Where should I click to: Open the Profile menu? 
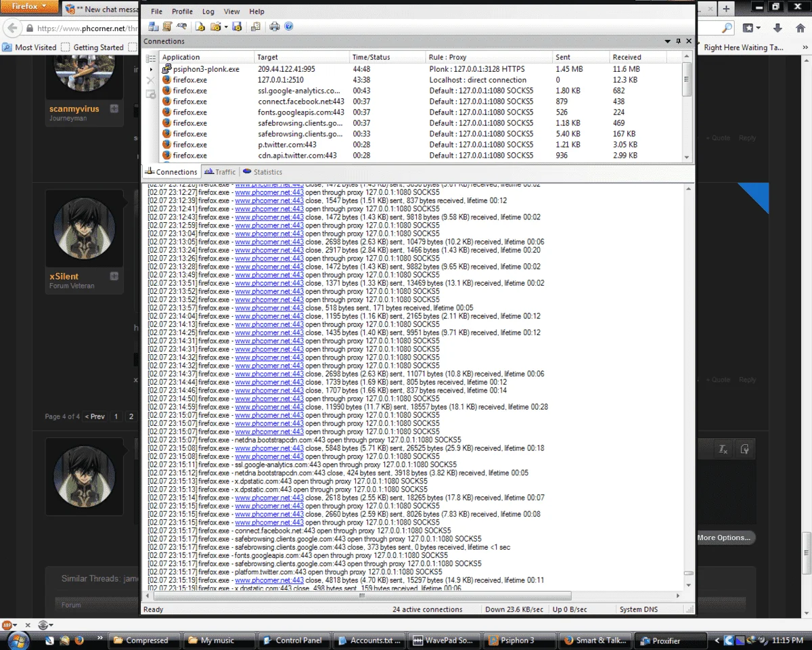click(x=182, y=12)
